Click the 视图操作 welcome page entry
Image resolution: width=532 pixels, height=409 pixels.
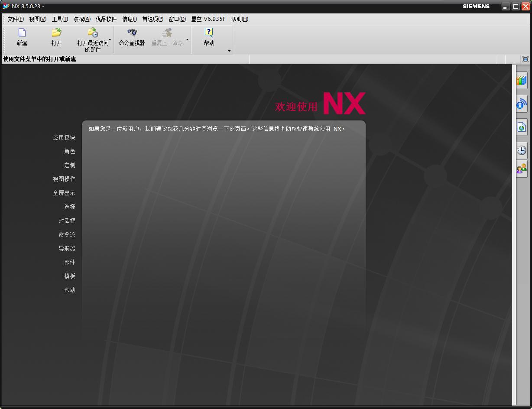click(64, 179)
